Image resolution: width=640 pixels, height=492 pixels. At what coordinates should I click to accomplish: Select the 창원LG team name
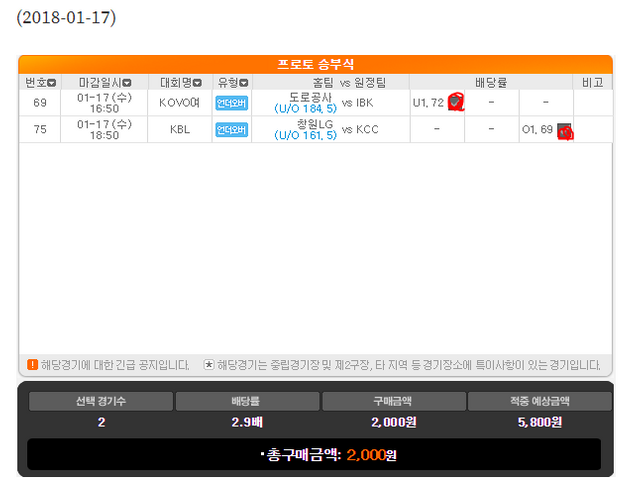tap(315, 124)
